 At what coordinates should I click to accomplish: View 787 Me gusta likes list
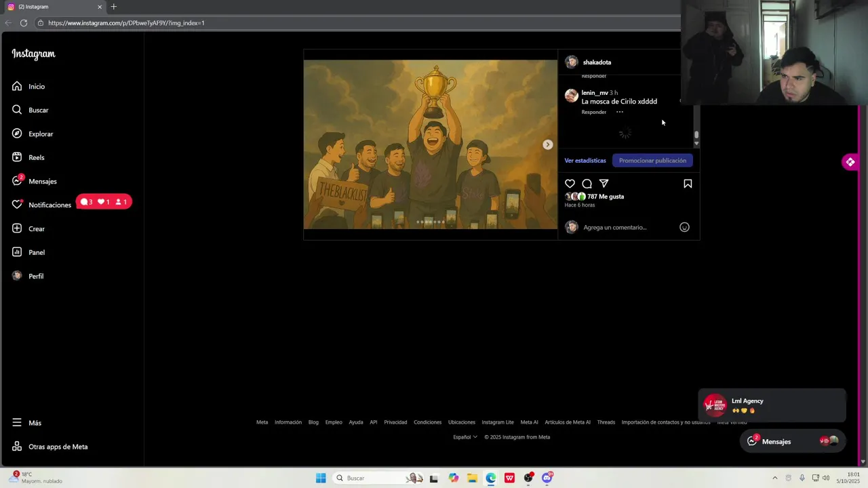tap(606, 197)
